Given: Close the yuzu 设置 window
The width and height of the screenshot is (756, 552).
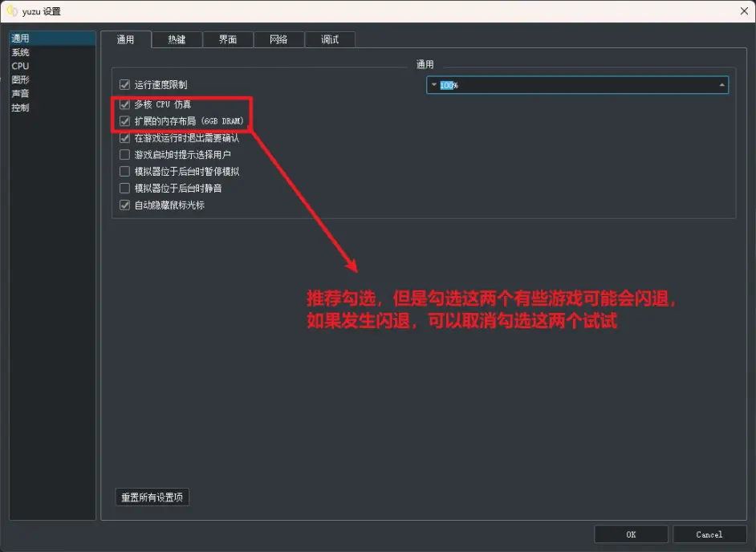Looking at the screenshot, I should pos(744,11).
